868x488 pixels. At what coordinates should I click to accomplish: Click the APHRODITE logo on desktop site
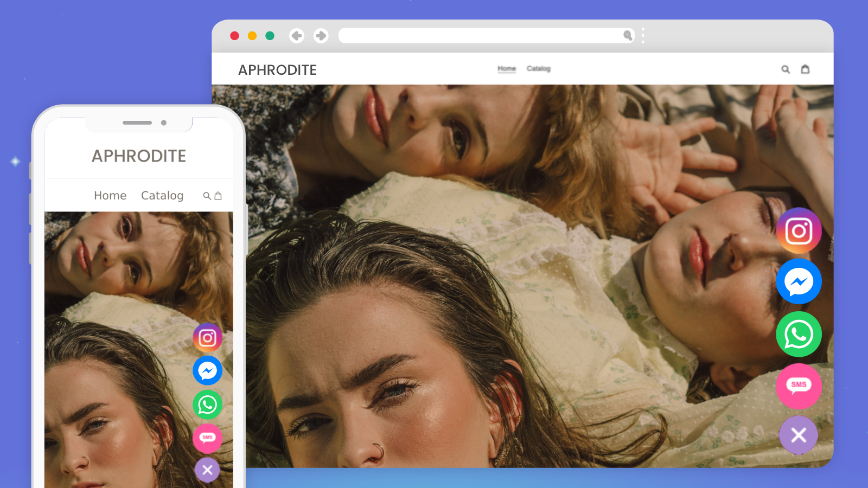pos(277,70)
